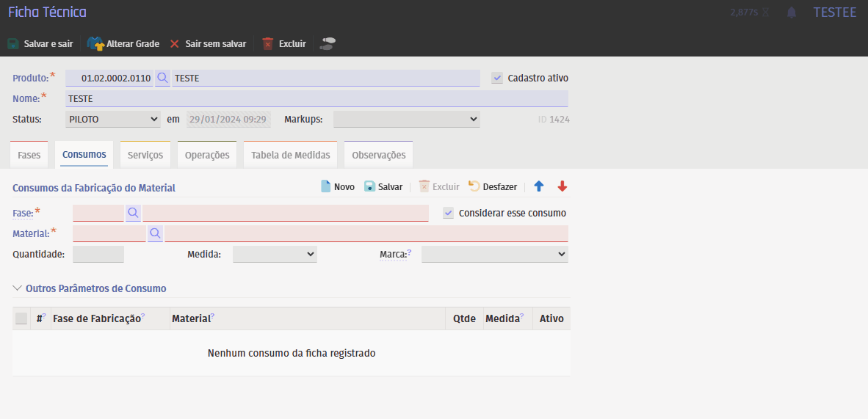This screenshot has width=868, height=419.
Task: Open the Markups dropdown
Action: pos(406,119)
